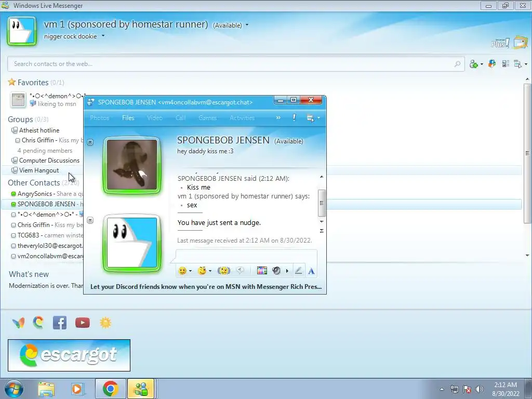Select theverylol30@escargot contact
The image size is (532, 399).
[x=50, y=246]
